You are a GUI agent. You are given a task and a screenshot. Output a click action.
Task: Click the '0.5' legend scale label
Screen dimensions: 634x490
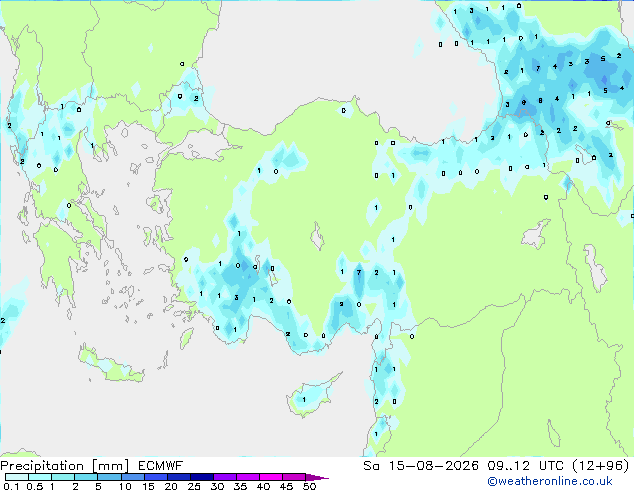pyautogui.click(x=35, y=486)
